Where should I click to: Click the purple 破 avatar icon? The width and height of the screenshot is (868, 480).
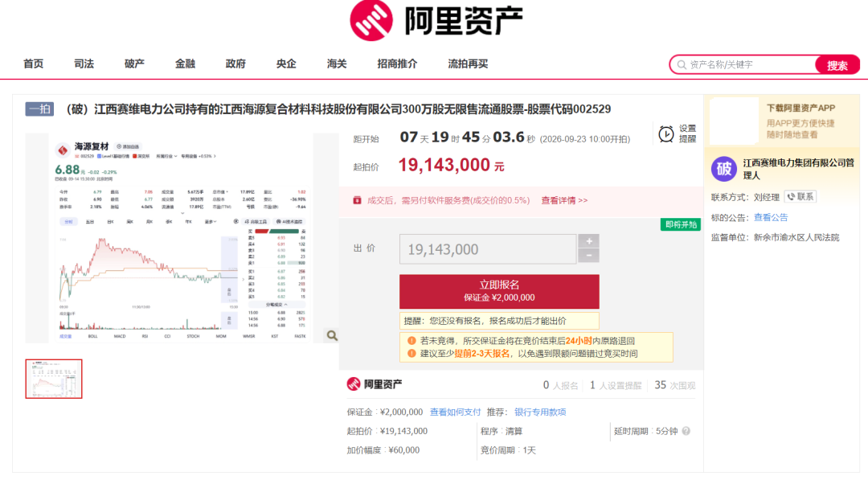pos(724,169)
